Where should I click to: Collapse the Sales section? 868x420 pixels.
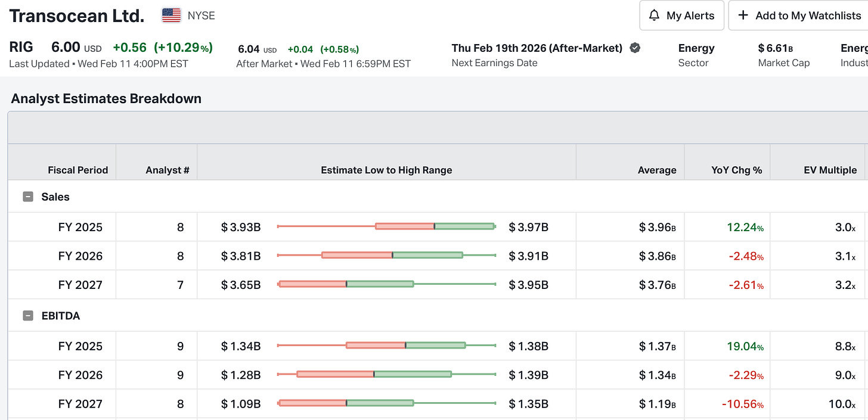(27, 197)
